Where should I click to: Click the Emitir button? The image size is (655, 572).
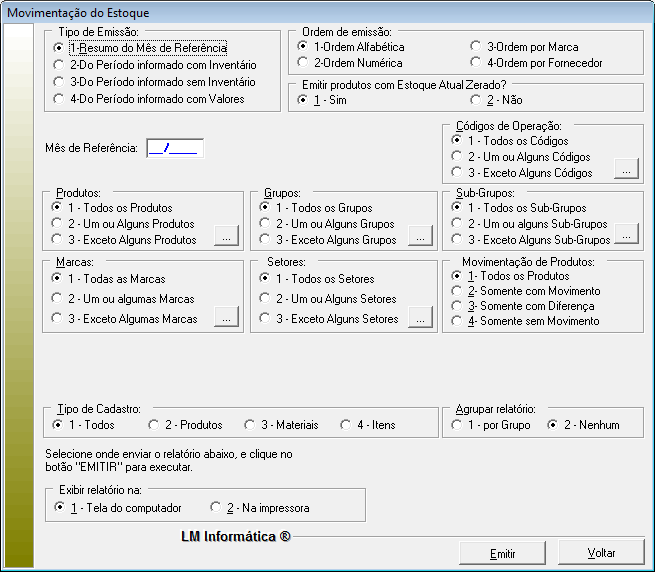[502, 553]
